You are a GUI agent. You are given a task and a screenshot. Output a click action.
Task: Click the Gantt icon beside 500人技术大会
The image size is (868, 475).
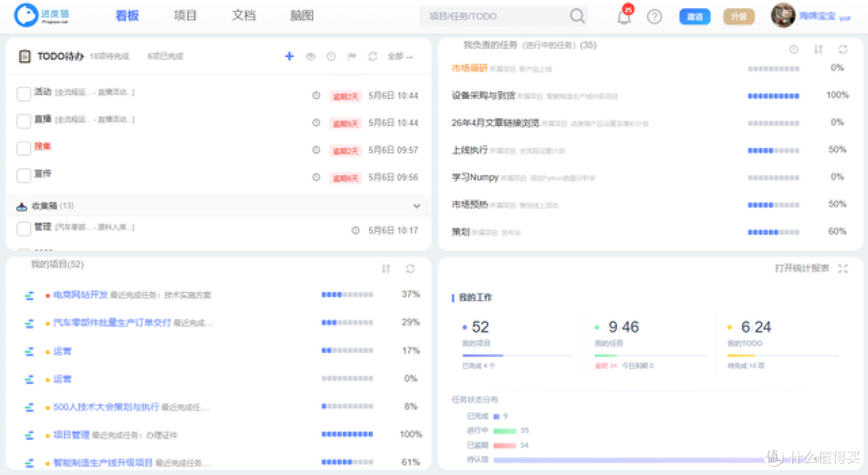point(30,407)
